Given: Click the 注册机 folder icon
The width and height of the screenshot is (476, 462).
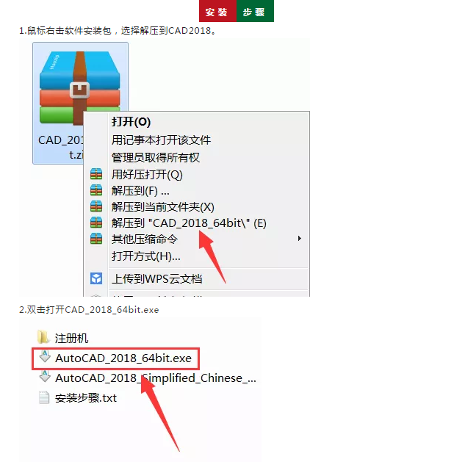Looking at the screenshot, I should click(43, 338).
